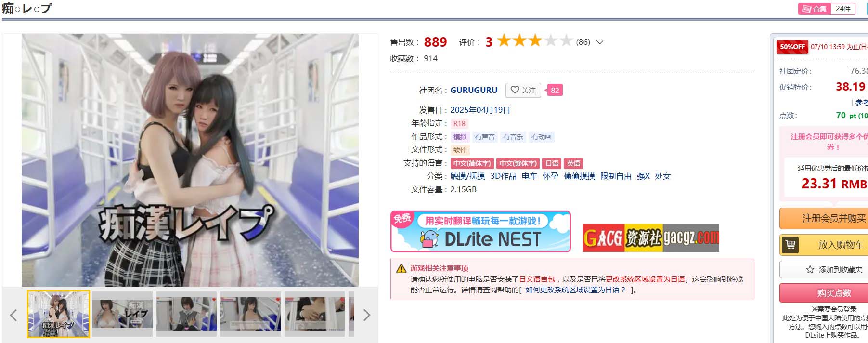Open the DLsite NEST translation banner
The width and height of the screenshot is (868, 343).
(480, 232)
